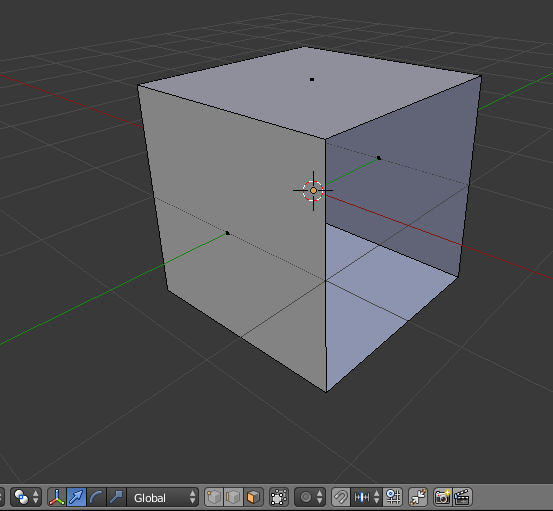Open the snap element type selector
Screen dimensions: 553x511
(x=366, y=497)
